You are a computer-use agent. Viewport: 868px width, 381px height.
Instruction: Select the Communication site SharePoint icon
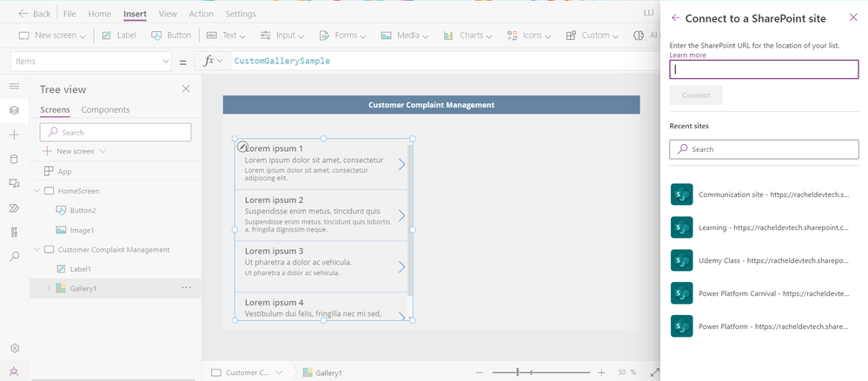[x=681, y=194]
